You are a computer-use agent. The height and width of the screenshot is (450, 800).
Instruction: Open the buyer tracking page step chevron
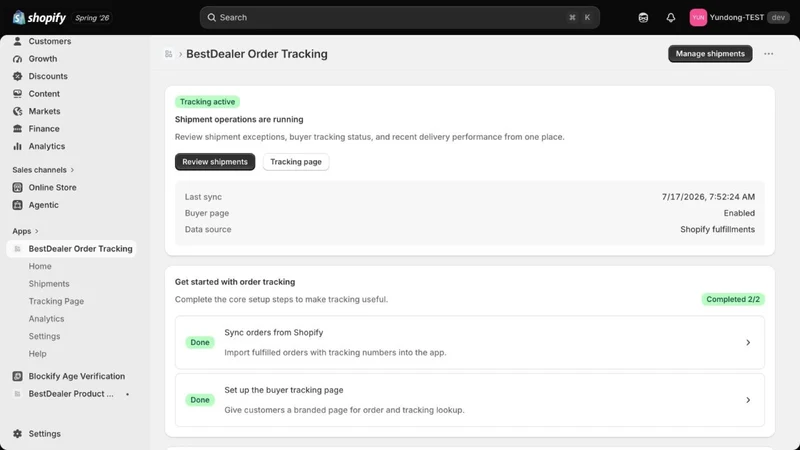pos(748,400)
